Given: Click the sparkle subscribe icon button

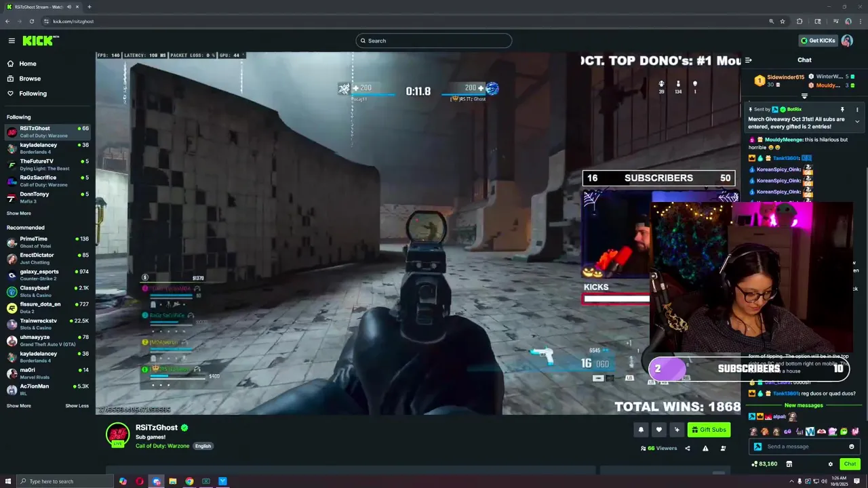Looking at the screenshot, I should 676,430.
